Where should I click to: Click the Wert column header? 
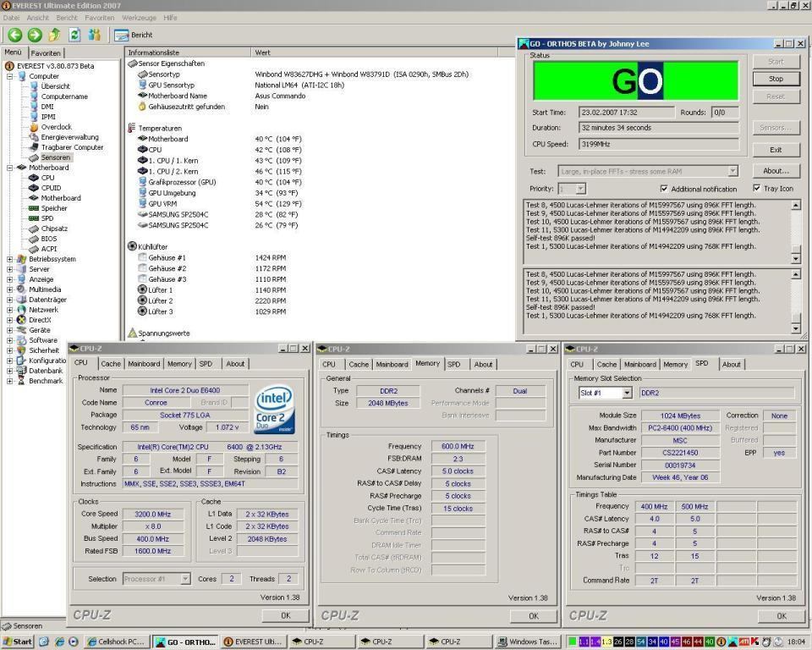(374, 52)
